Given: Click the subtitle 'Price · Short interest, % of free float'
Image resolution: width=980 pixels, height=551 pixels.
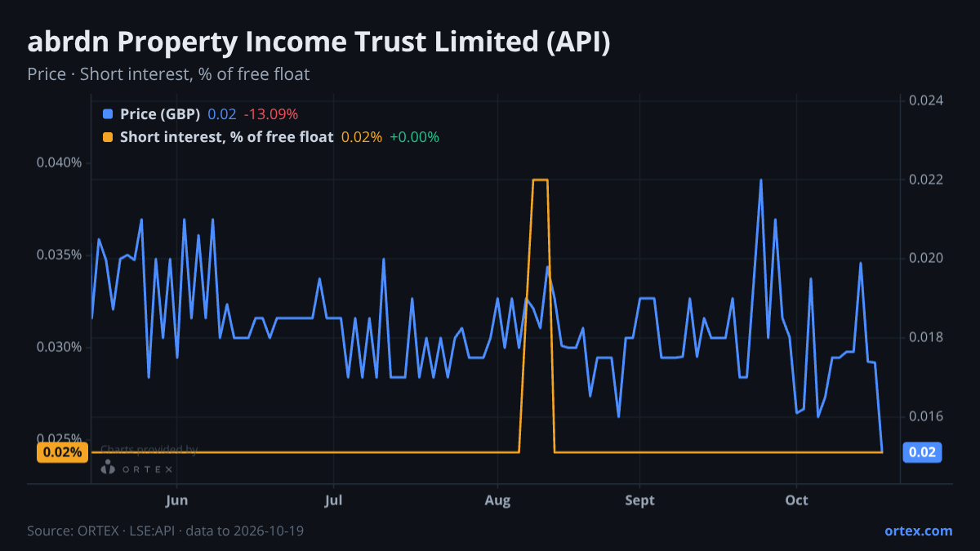Looking at the screenshot, I should 168,74.
